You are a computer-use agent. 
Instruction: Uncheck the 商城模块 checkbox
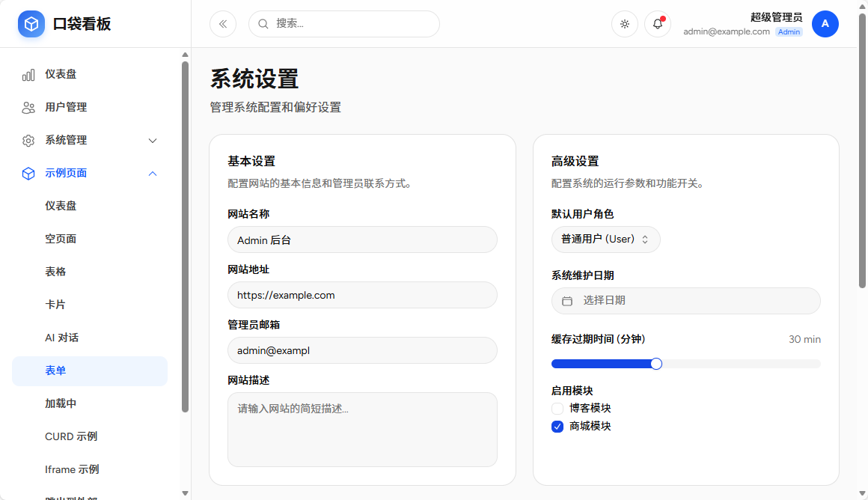(x=557, y=426)
